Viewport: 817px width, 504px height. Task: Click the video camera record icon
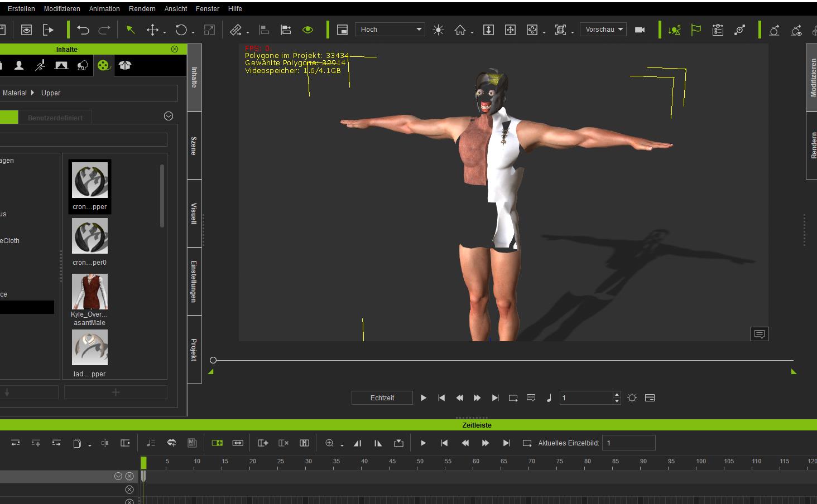click(x=640, y=30)
